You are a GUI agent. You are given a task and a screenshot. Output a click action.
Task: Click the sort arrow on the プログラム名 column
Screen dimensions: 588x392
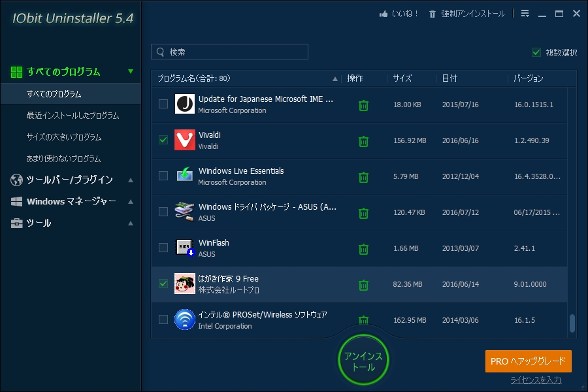pyautogui.click(x=335, y=79)
